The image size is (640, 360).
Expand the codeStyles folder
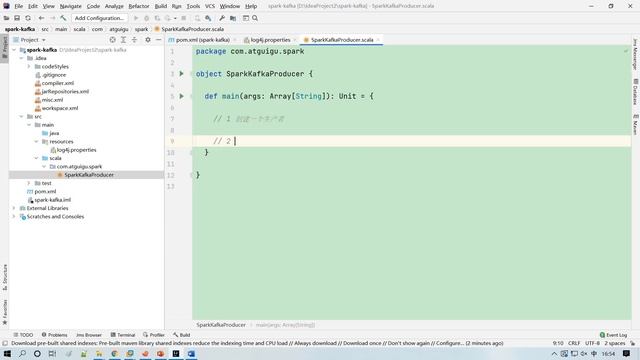[x=29, y=67]
